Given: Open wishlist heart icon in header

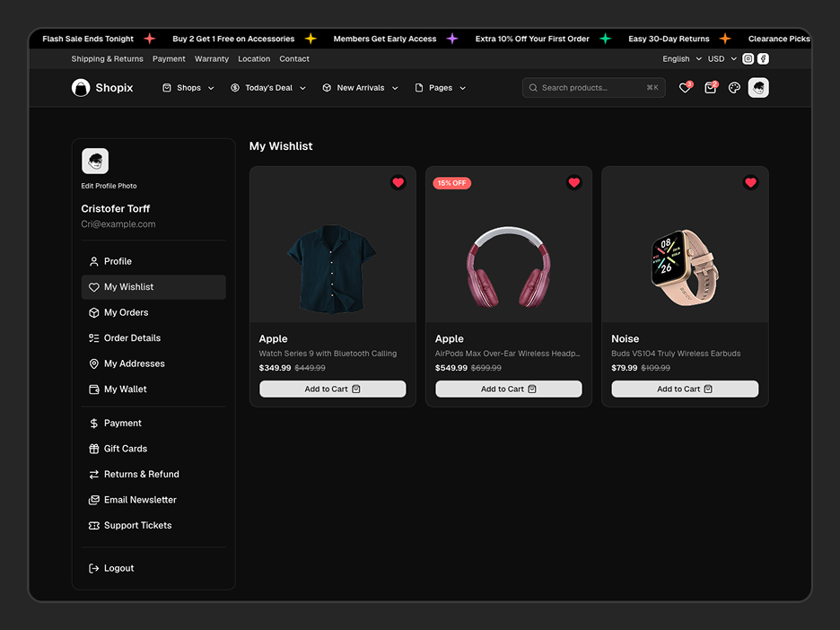Looking at the screenshot, I should [x=685, y=88].
